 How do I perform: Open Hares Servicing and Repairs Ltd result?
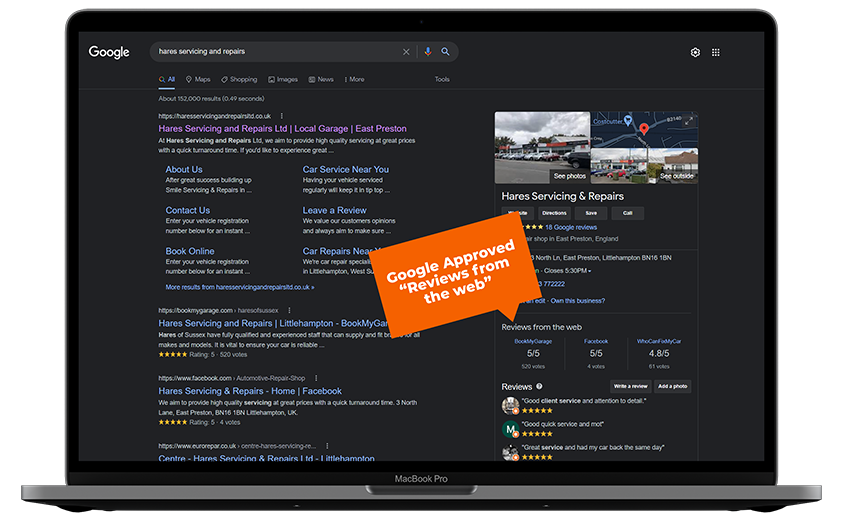pos(282,129)
